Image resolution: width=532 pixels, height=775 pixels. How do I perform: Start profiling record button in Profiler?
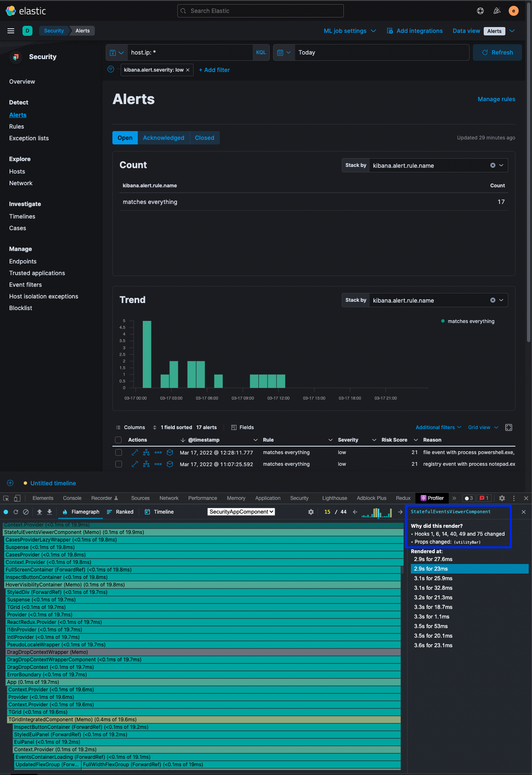coord(6,512)
